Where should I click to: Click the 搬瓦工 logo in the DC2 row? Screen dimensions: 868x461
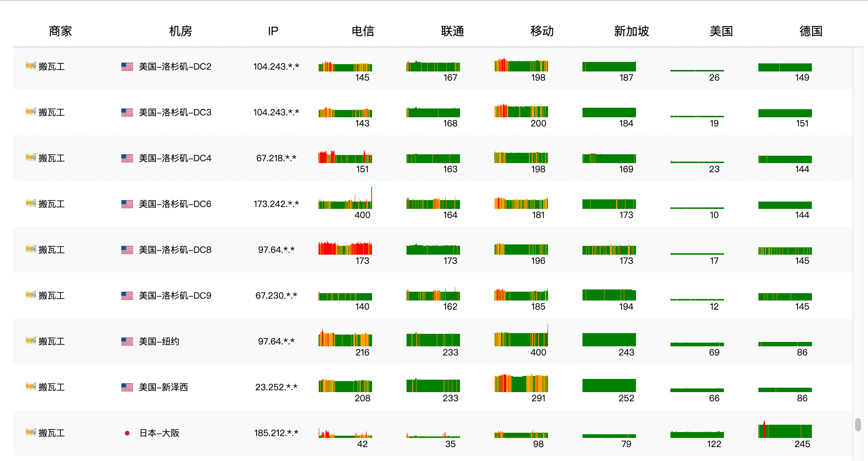point(31,66)
